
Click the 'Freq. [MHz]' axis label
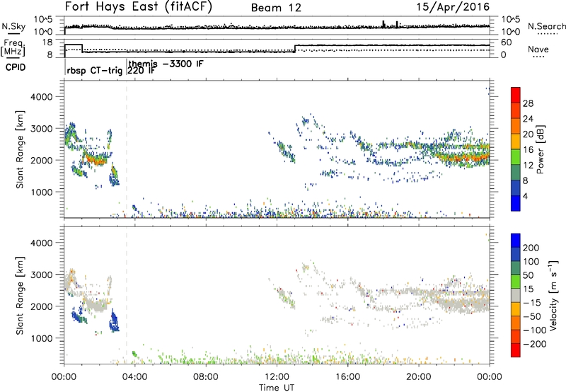click(x=13, y=47)
